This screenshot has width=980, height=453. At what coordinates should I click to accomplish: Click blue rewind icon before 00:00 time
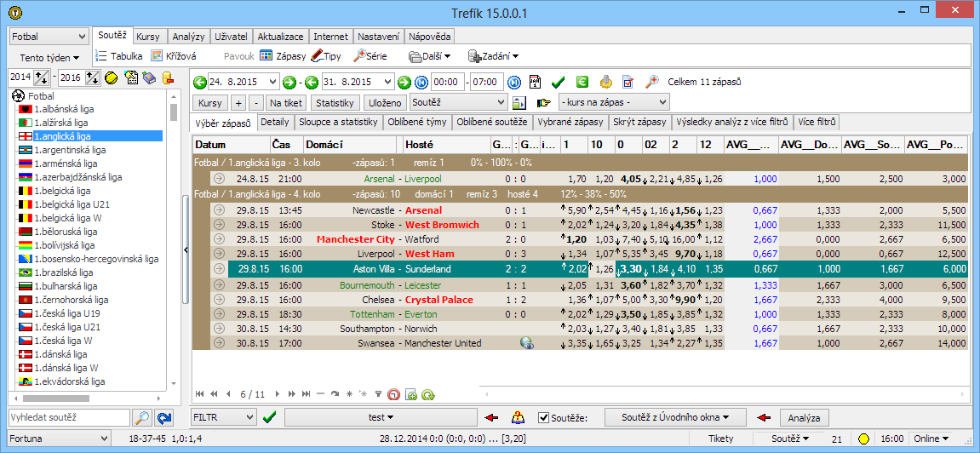pos(421,82)
